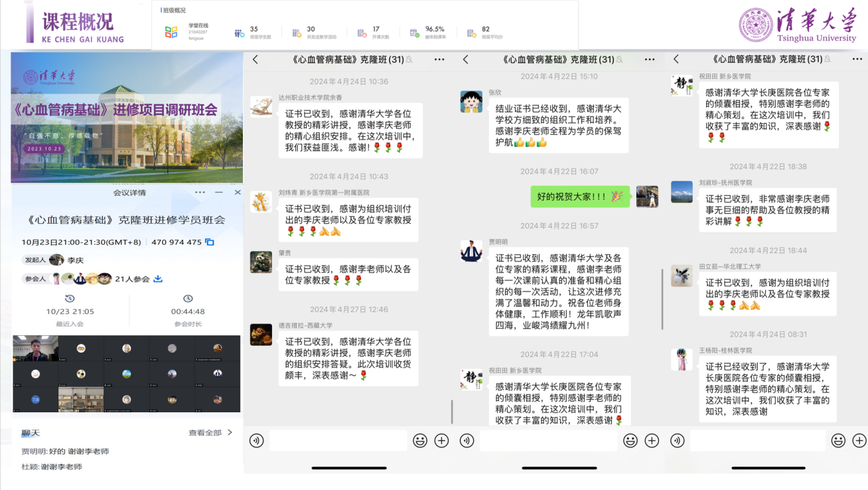Click the back chevron in the first chat window
Image resolution: width=868 pixels, height=490 pixels.
[255, 59]
